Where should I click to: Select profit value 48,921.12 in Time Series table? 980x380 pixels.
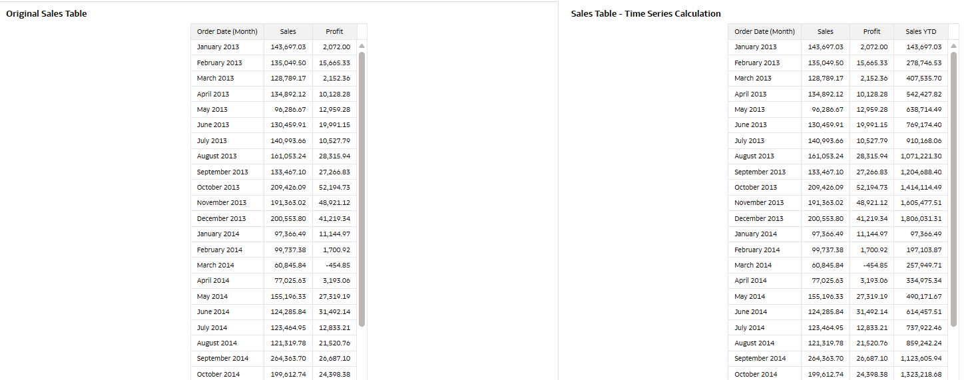(x=872, y=202)
